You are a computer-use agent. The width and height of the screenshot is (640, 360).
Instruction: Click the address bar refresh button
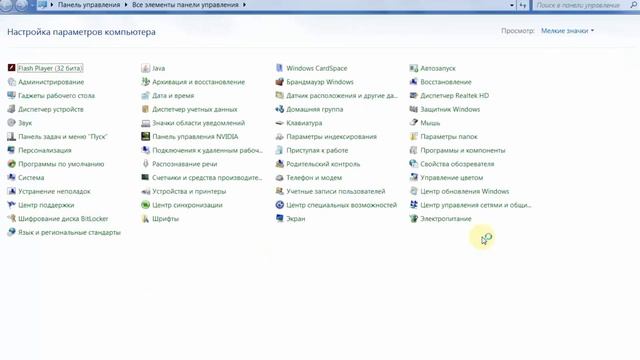[x=522, y=5]
